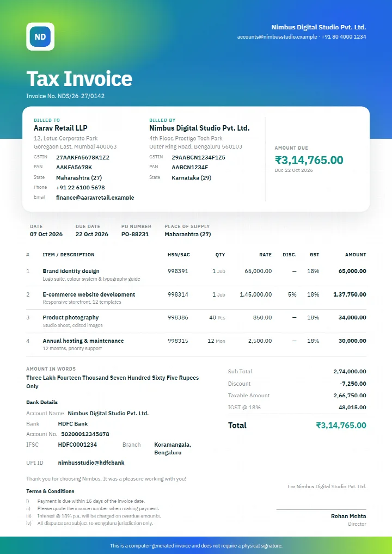Click invoice date 07 Oct 2026
This screenshot has width=392, height=554.
pos(46,234)
